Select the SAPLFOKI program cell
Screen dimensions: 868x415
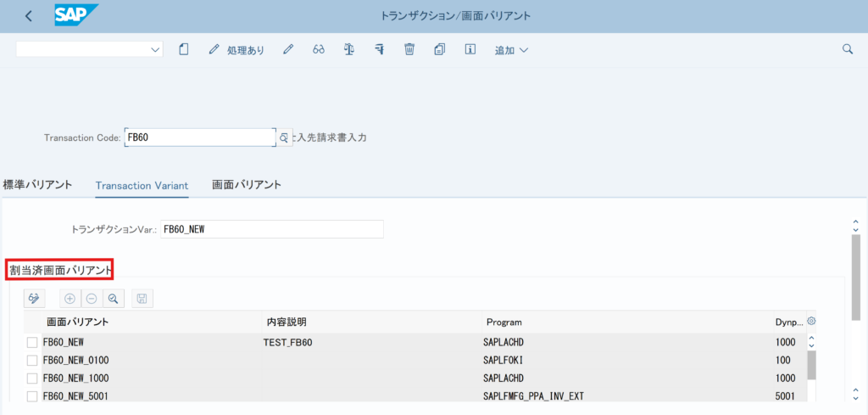click(x=627, y=361)
